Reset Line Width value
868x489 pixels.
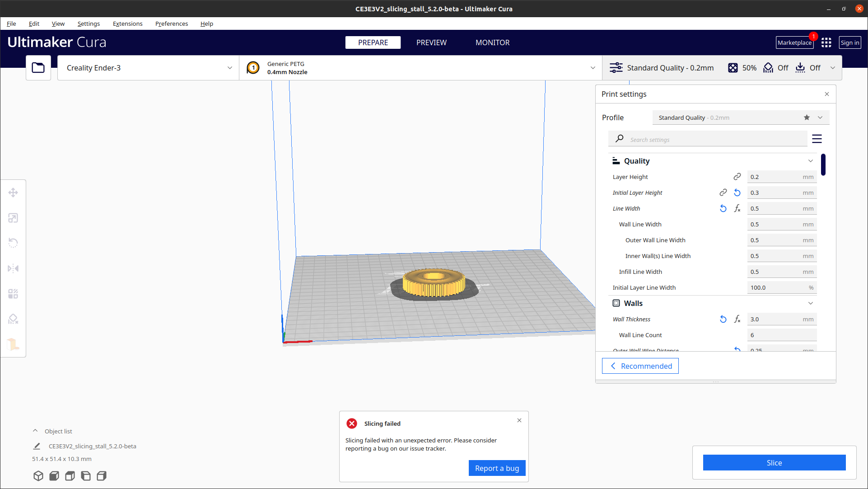(723, 208)
